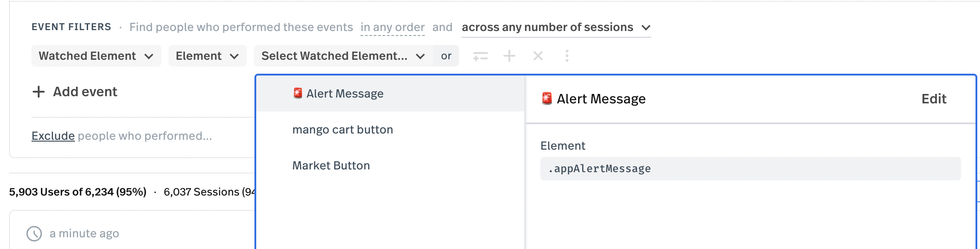Click the plus icon beside Add event
The image size is (980, 249).
39,92
